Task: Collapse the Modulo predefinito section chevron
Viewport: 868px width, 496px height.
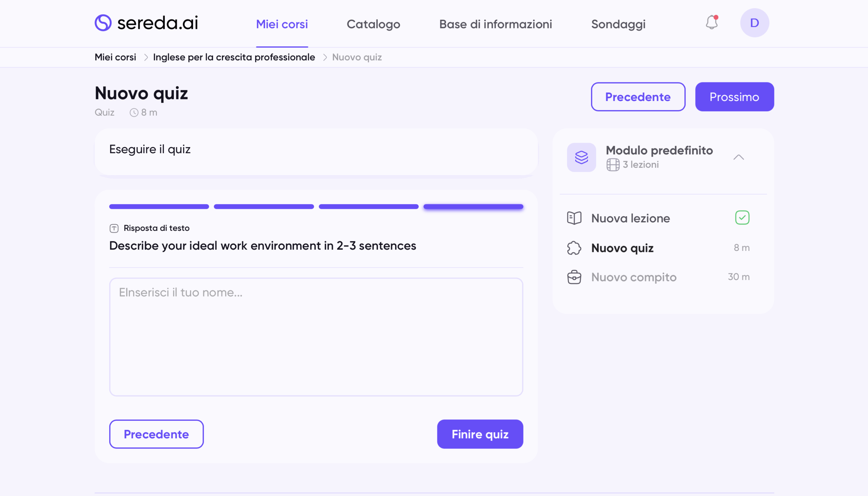Action: point(738,157)
